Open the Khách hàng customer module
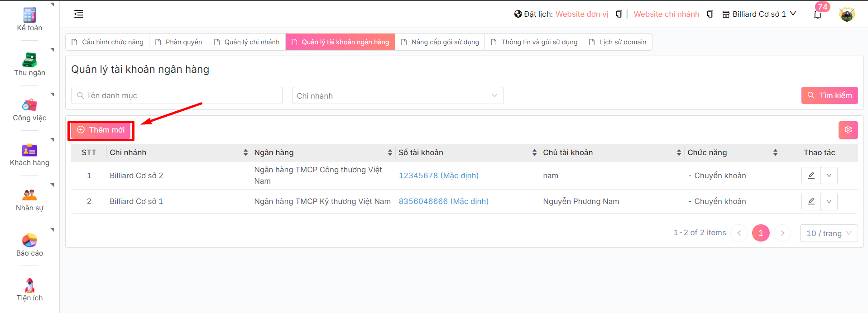Image resolution: width=868 pixels, height=313 pixels. [29, 155]
